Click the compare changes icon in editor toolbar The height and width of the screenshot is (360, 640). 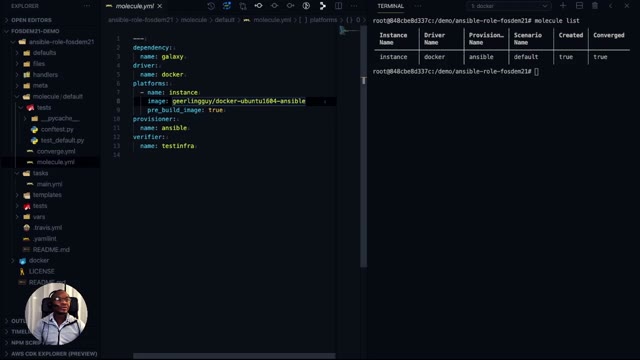(227, 6)
